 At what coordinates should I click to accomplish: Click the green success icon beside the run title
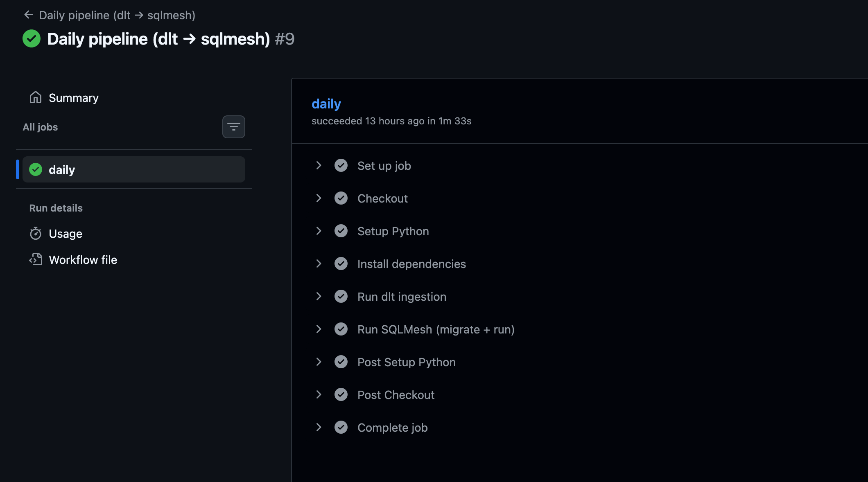(x=32, y=39)
